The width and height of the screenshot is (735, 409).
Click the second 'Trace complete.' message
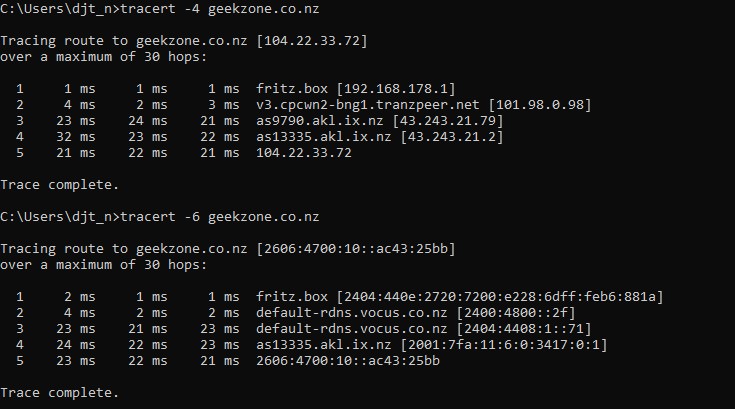[59, 393]
